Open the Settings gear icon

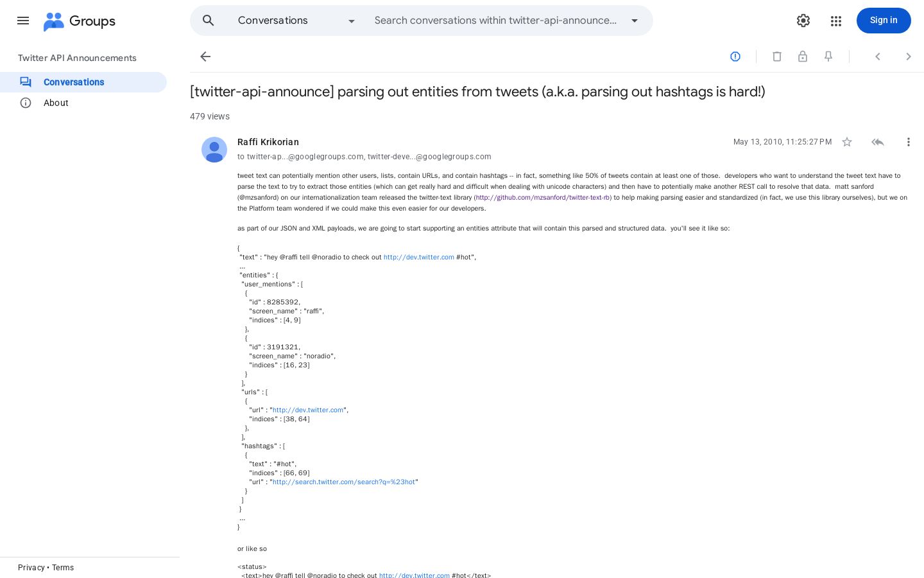tap(803, 21)
